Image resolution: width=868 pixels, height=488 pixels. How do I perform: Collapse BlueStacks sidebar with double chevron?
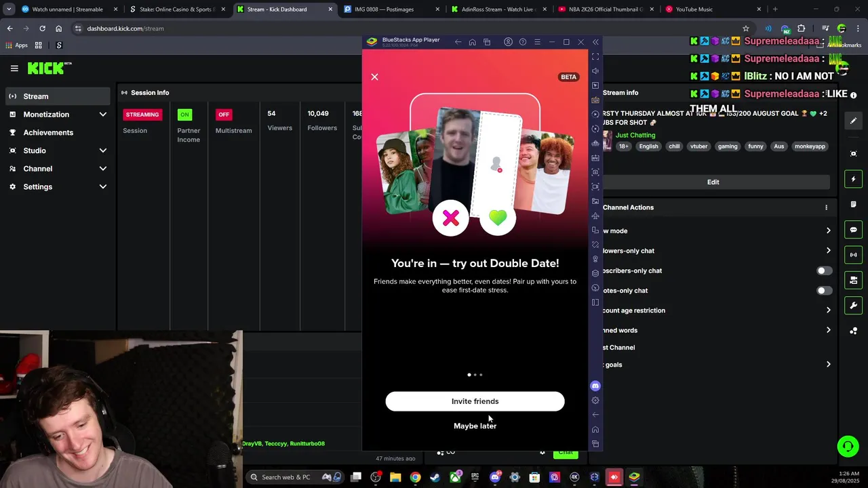click(x=595, y=42)
